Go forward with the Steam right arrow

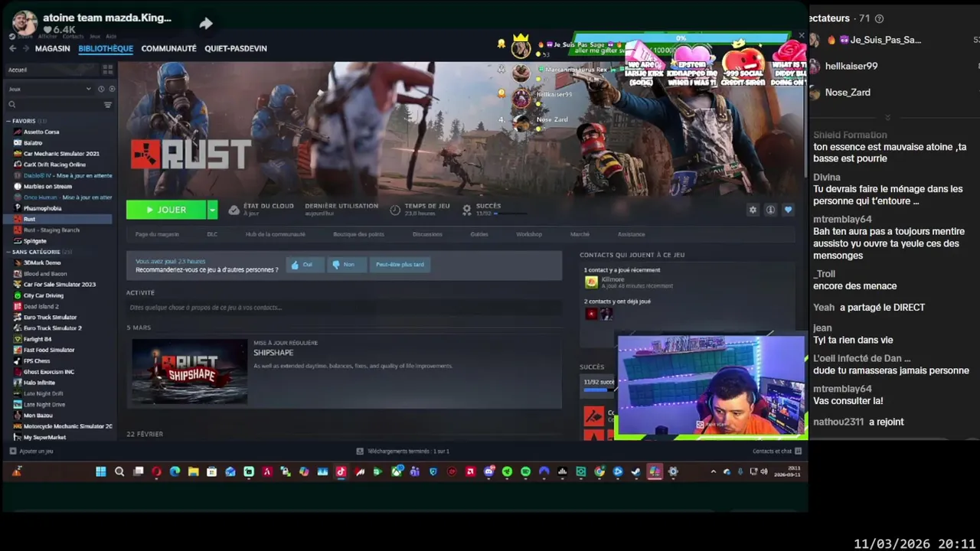[x=26, y=48]
